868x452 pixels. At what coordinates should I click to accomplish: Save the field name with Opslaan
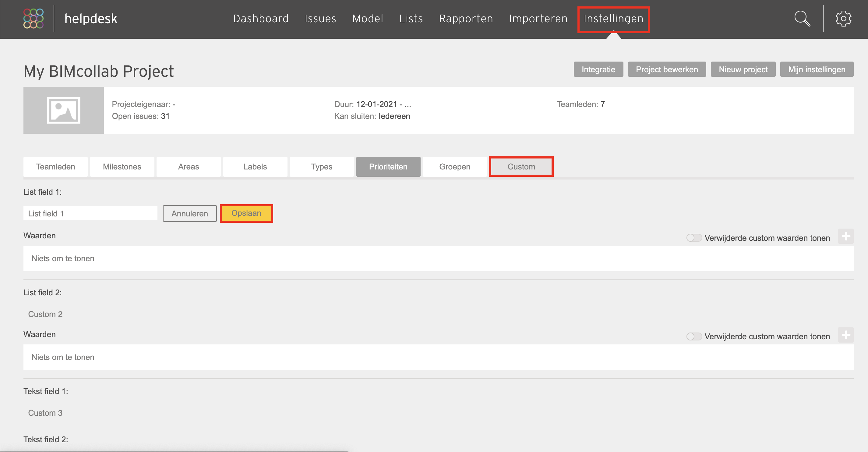246,213
